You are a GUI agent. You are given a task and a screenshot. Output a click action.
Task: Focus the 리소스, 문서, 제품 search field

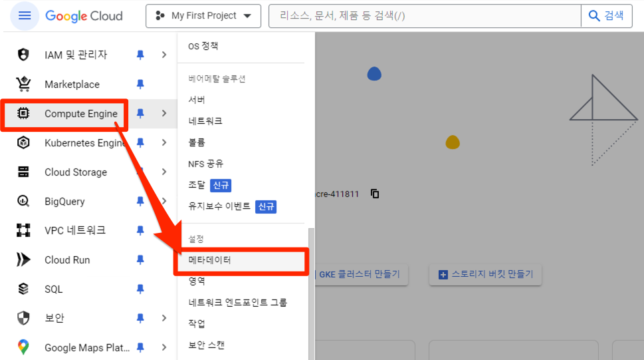425,15
